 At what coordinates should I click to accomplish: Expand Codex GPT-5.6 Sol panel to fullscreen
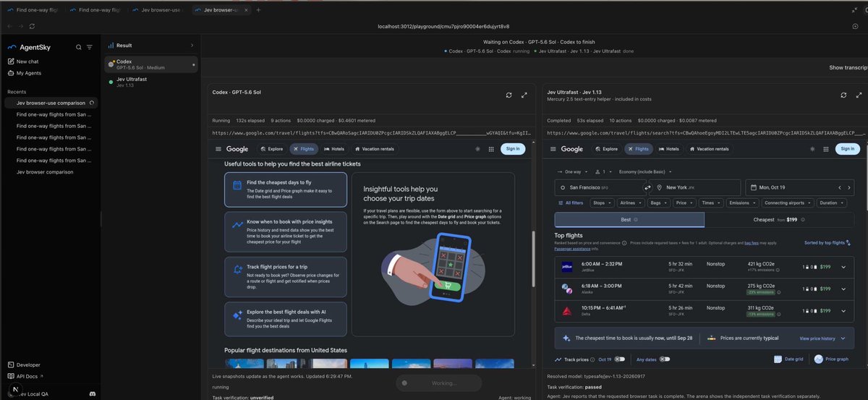524,95
